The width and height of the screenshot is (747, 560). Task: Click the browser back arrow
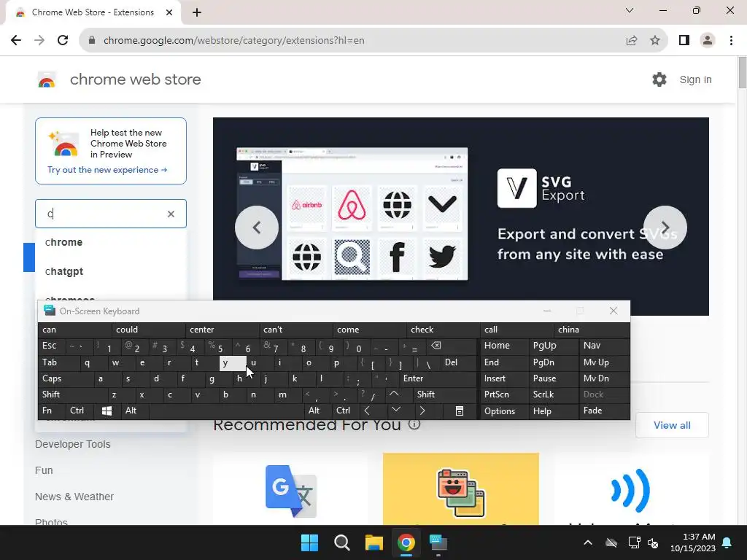click(16, 41)
